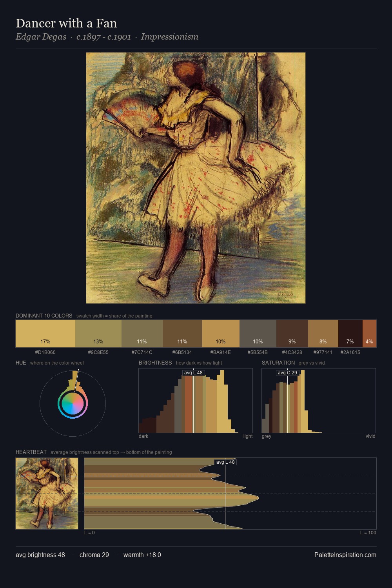
Task: Click footer stat 'avg brightness 48'
Action: click(40, 555)
